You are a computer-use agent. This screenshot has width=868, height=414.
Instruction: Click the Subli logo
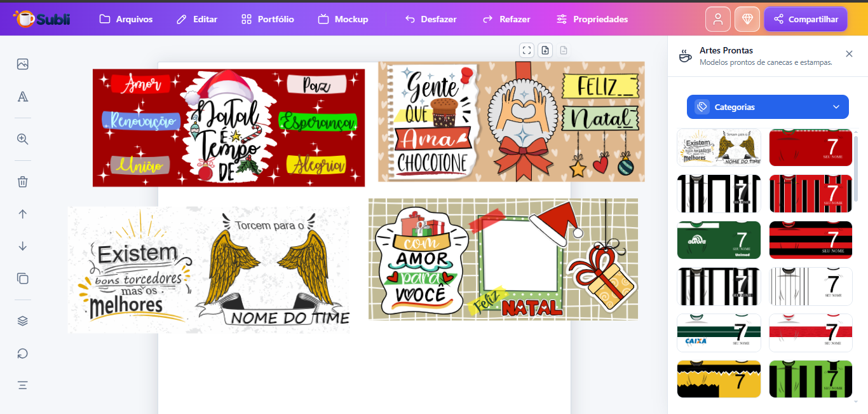click(x=42, y=19)
